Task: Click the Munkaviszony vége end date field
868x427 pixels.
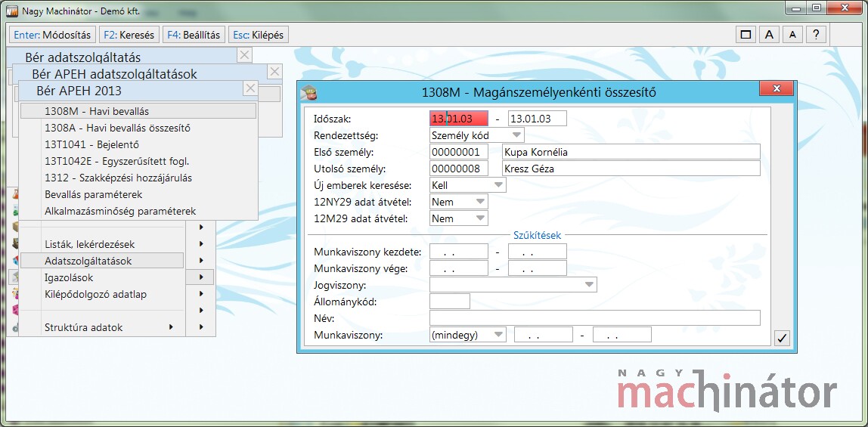Action: click(x=538, y=268)
